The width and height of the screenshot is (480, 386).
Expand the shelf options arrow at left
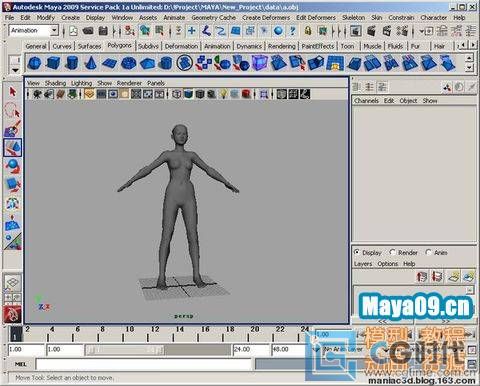pyautogui.click(x=15, y=70)
